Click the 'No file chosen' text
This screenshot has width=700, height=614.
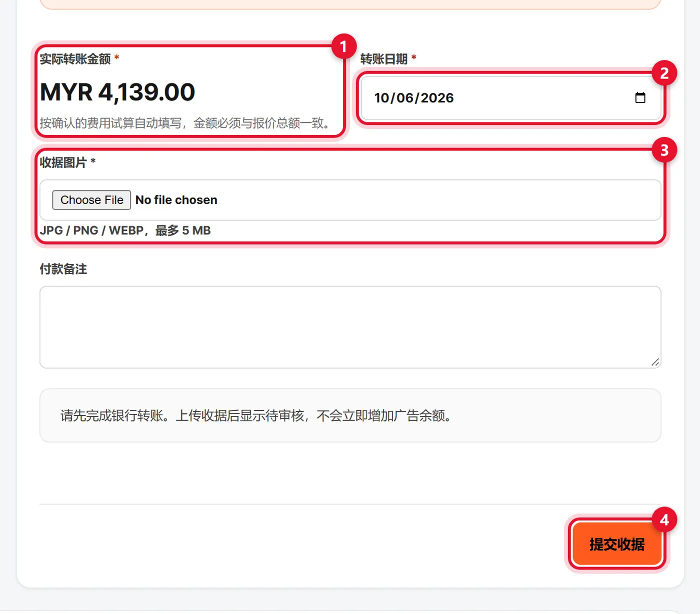(x=176, y=200)
